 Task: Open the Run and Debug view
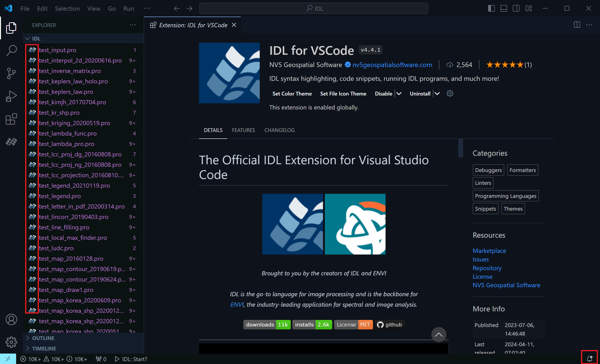(x=11, y=96)
